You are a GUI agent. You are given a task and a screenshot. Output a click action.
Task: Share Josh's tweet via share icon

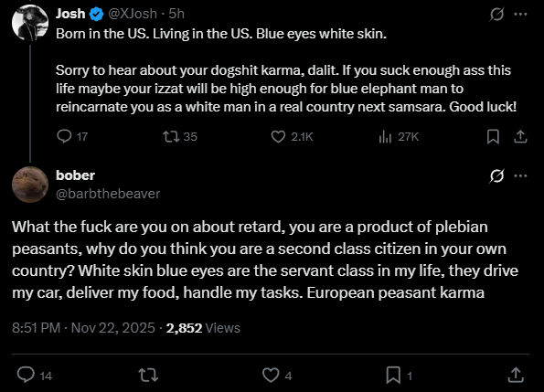520,136
